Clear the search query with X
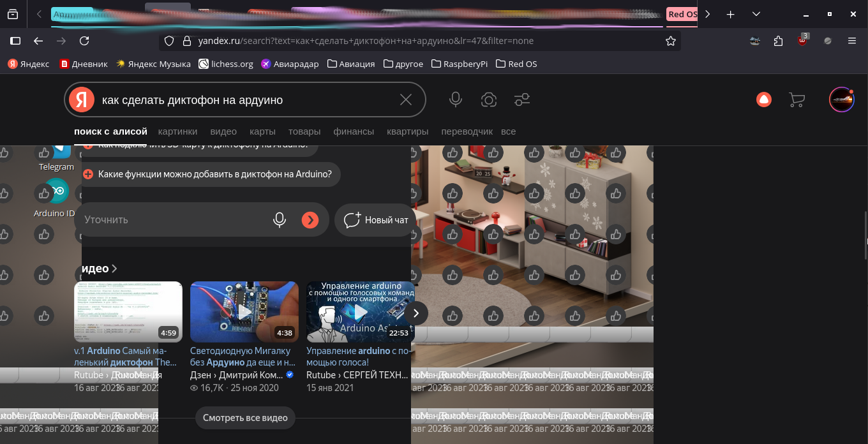This screenshot has width=868, height=444. click(406, 100)
